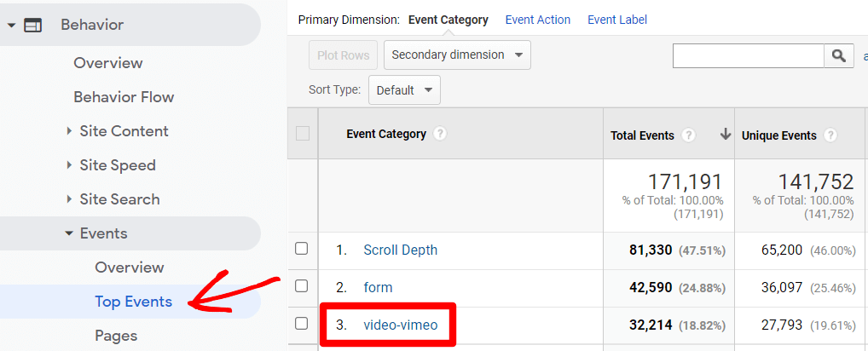Open help icon for Event Category
This screenshot has width=868, height=351.
tap(439, 135)
